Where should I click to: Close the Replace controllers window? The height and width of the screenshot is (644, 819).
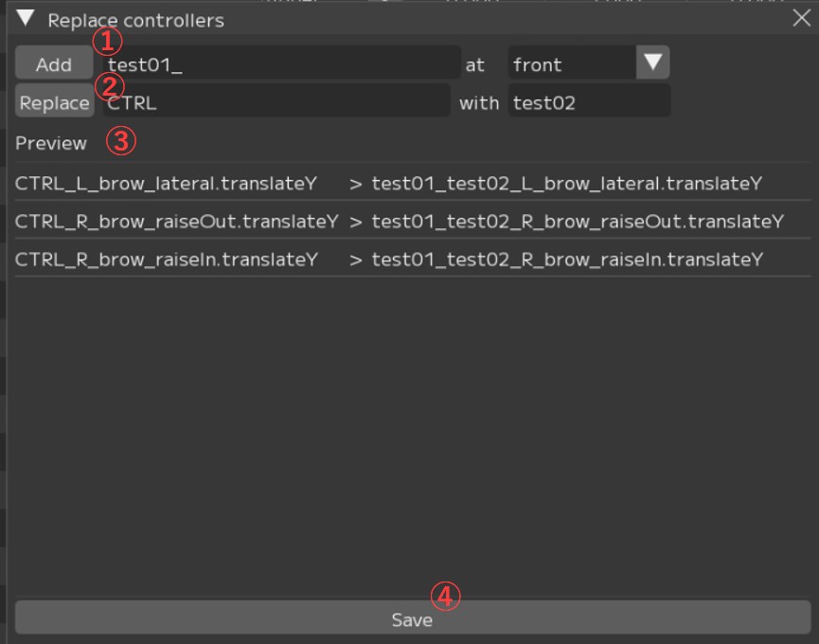800,19
